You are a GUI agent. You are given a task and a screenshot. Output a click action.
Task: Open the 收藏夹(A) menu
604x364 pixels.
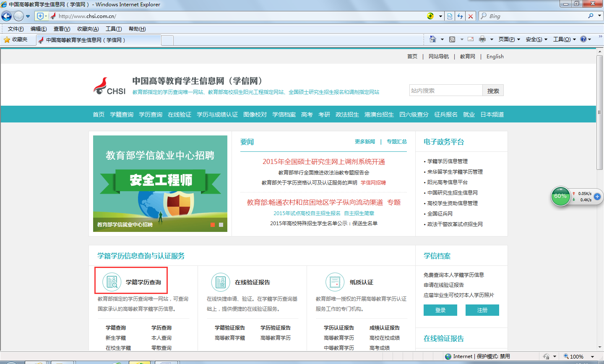click(88, 29)
